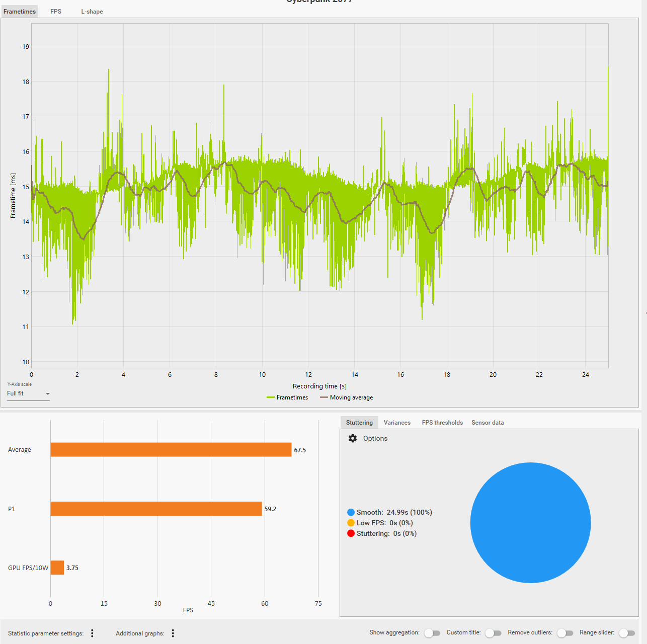Click the P1 bar row label
Screen dimensions: 647x644
[x=12, y=509]
